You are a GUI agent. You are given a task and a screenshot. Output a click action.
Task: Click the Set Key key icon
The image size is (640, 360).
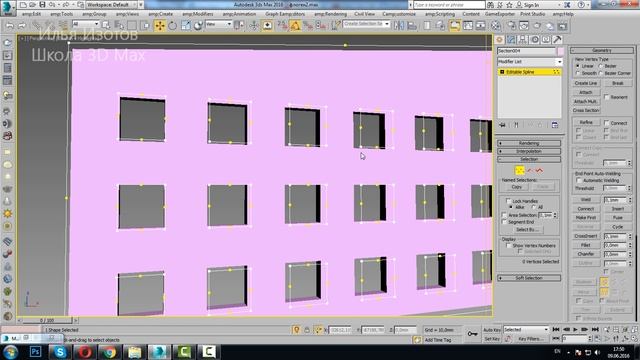[473, 334]
